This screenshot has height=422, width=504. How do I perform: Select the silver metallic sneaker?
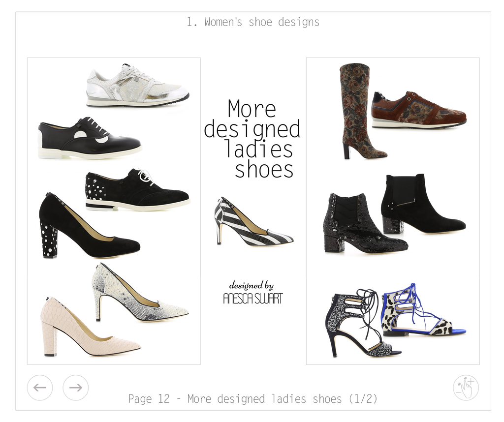point(138,86)
